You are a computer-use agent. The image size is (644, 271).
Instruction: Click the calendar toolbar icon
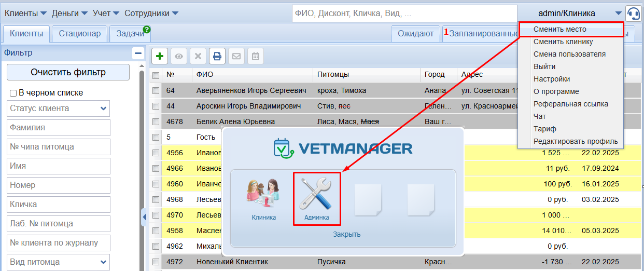click(256, 56)
